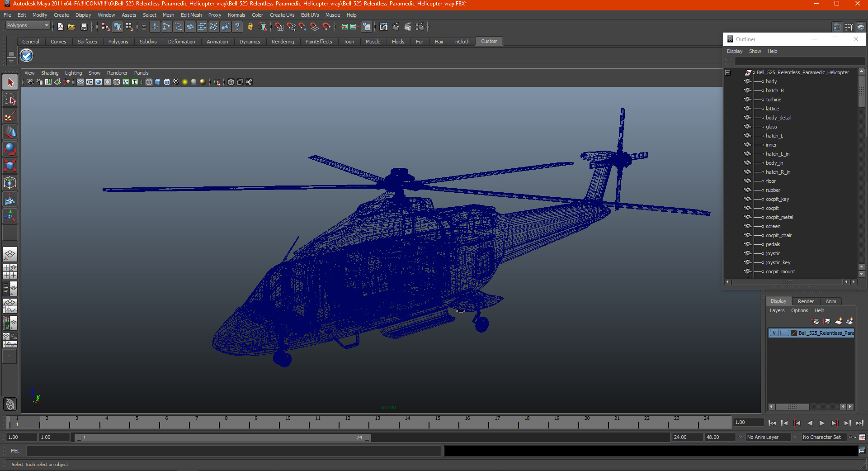Image resolution: width=868 pixels, height=471 pixels.
Task: Toggle layer visibility V box
Action: [x=774, y=333]
